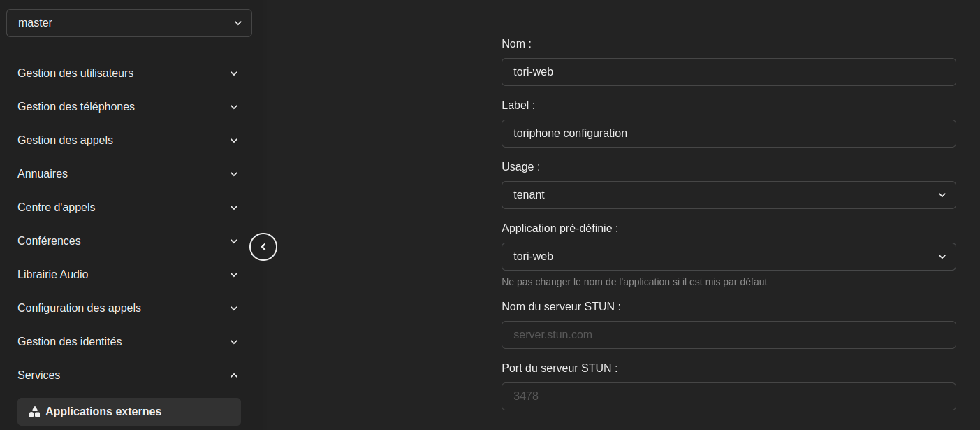Collapse the sidebar with the round arrow button
This screenshot has width=980, height=430.
pyautogui.click(x=263, y=247)
